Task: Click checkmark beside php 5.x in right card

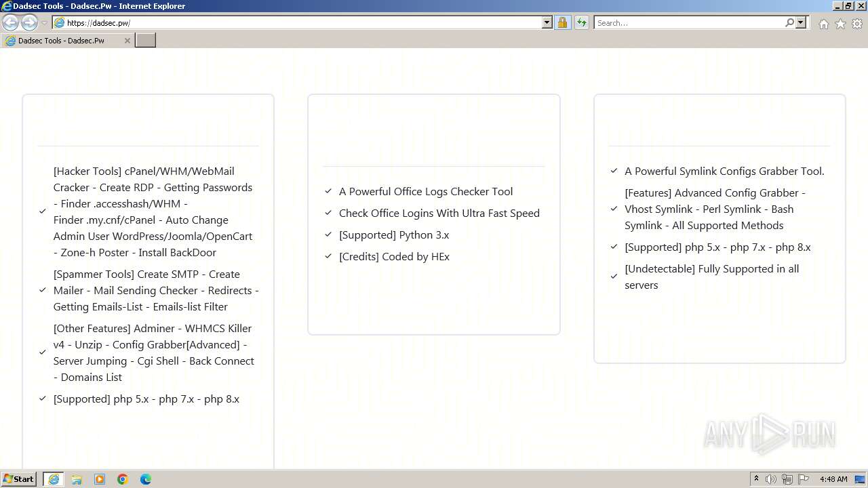Action: pyautogui.click(x=614, y=247)
